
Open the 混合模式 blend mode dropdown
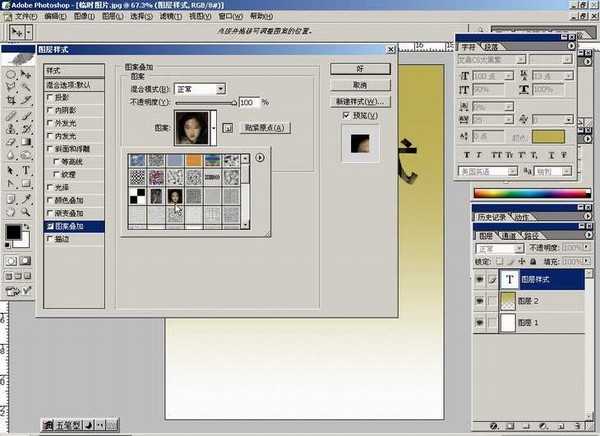199,89
